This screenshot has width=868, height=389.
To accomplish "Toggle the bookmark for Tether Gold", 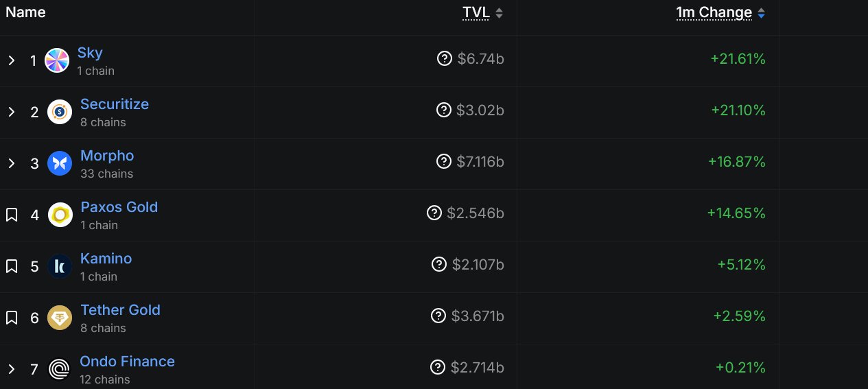I will point(12,318).
